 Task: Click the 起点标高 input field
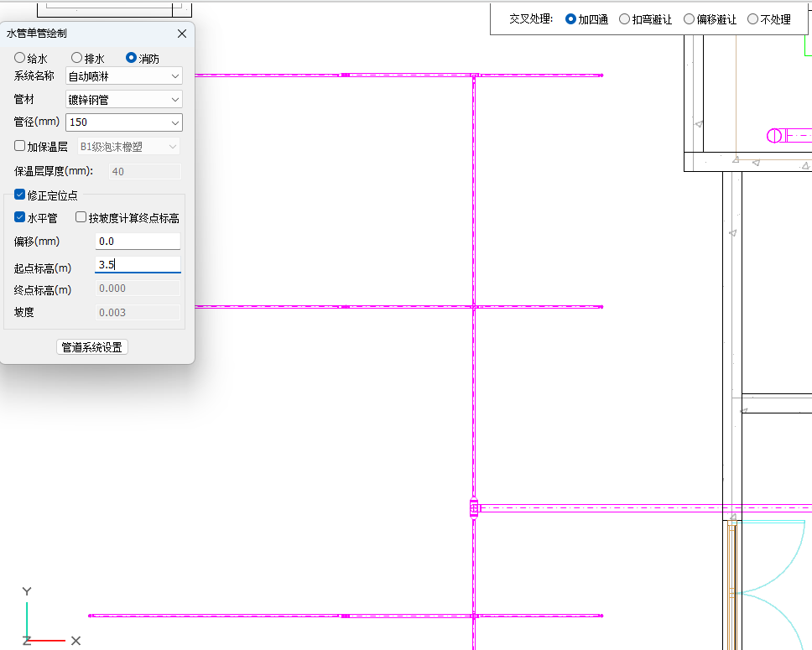tap(138, 265)
